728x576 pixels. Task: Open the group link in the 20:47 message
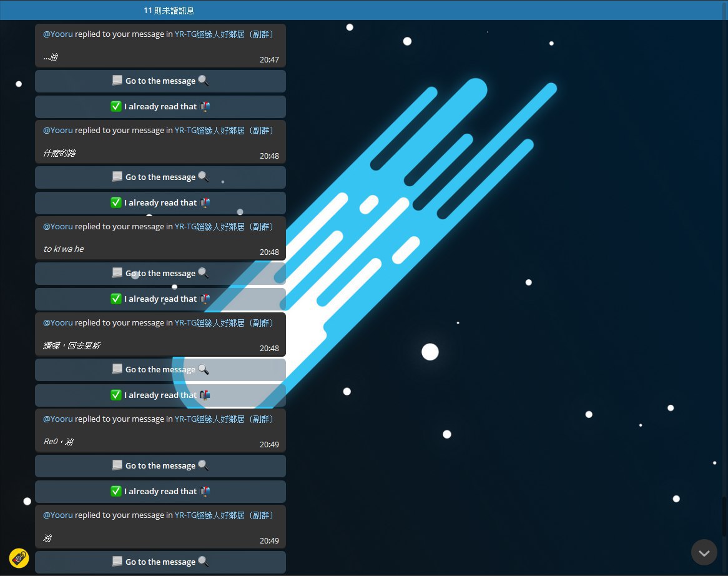(x=224, y=34)
